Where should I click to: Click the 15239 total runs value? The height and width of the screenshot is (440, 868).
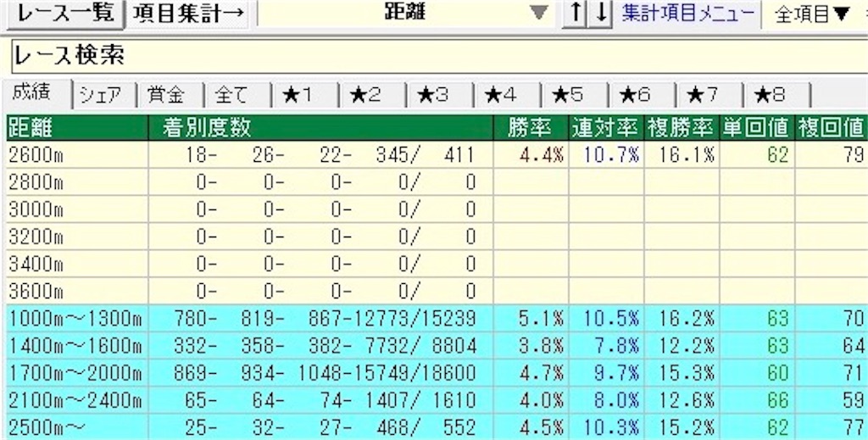tap(448, 320)
